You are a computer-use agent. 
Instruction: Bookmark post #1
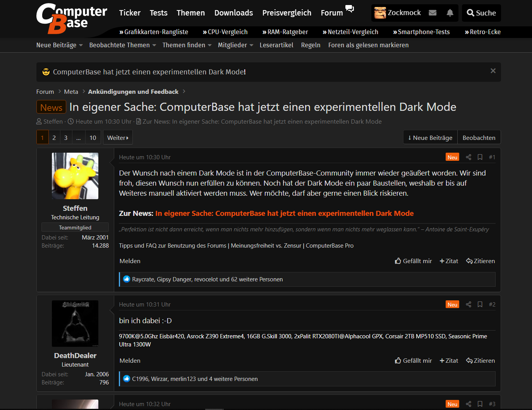click(x=480, y=157)
